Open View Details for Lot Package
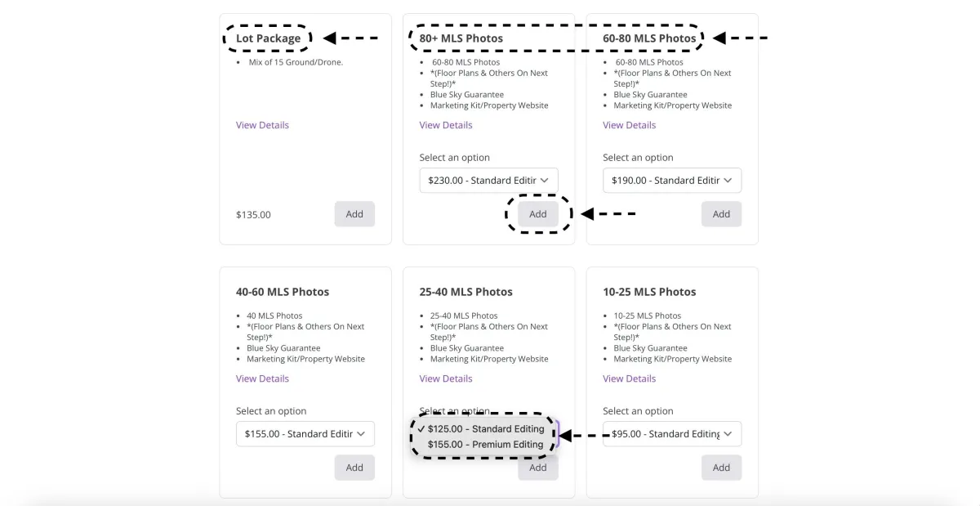 click(262, 125)
